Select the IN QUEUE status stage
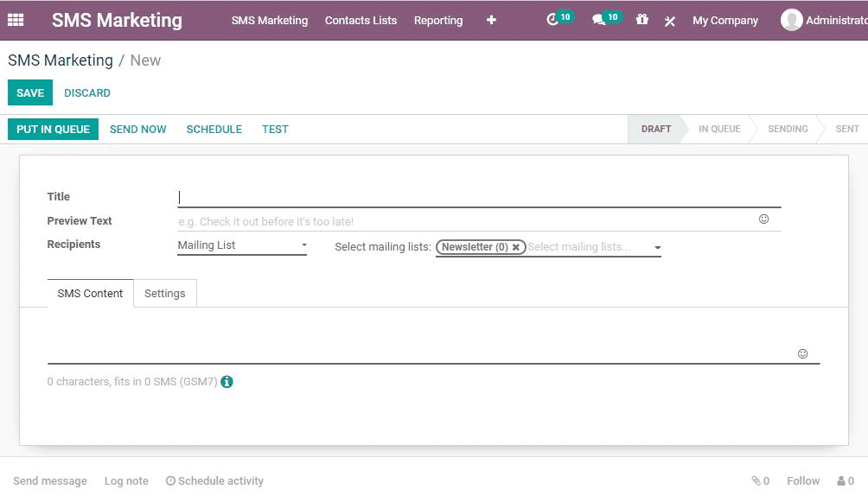 (x=719, y=129)
